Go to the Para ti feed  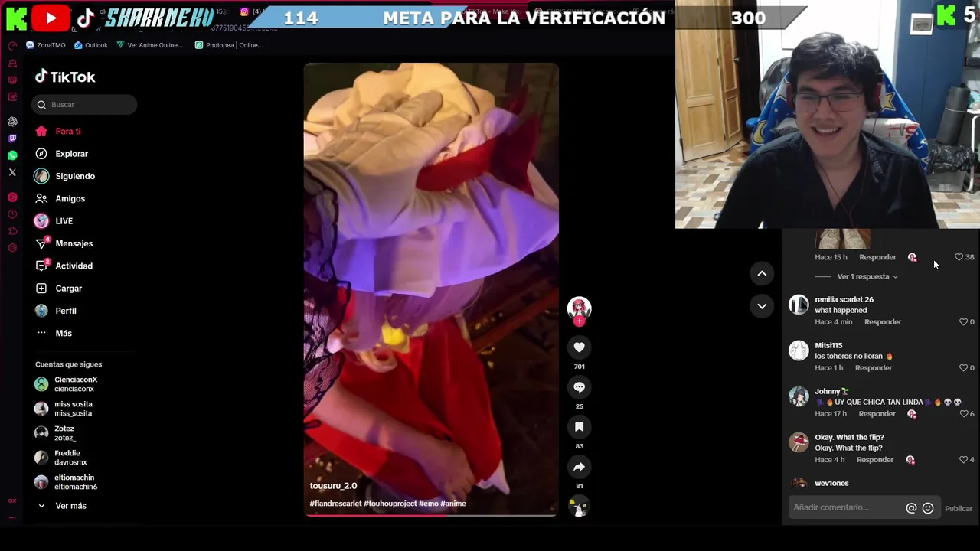[x=57, y=131]
